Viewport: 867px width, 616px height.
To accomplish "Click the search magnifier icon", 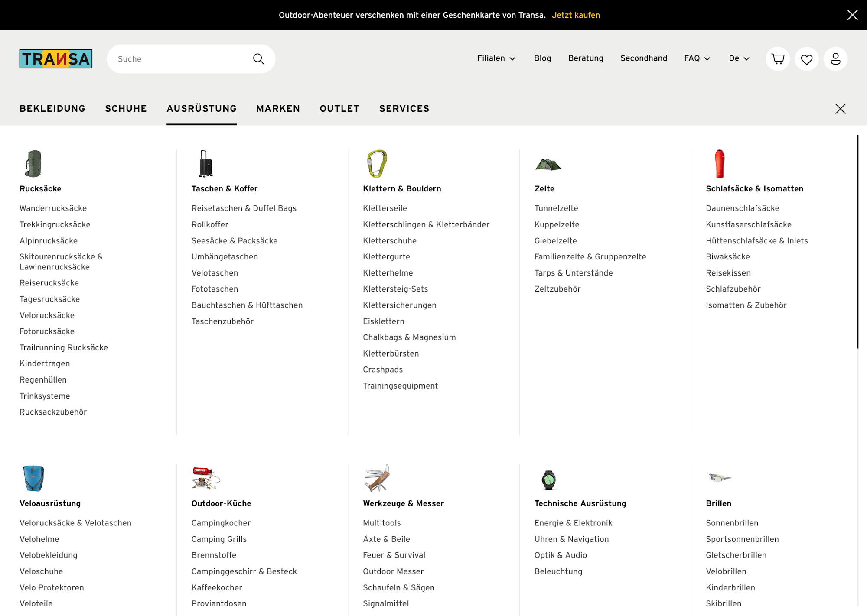I will [258, 59].
